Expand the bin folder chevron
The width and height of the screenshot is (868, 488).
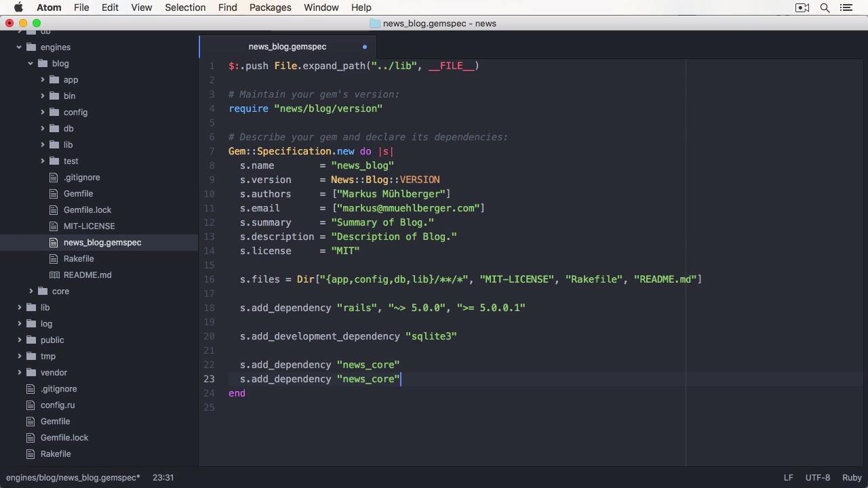(x=43, y=96)
